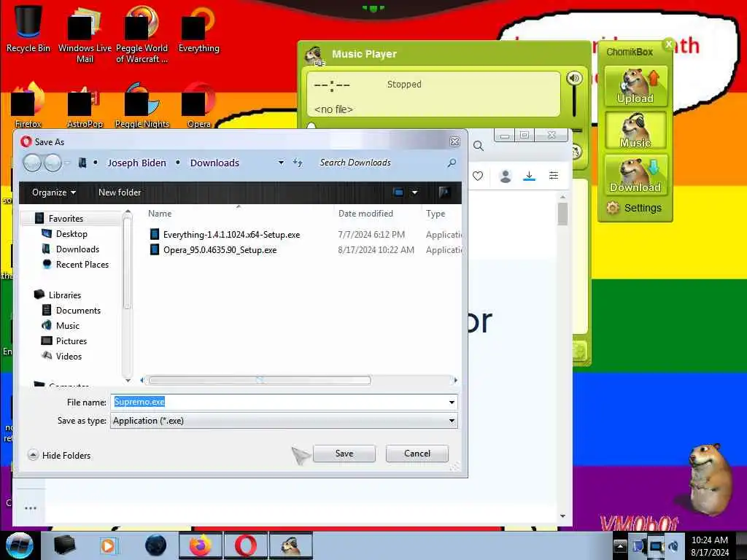Open AstroPop desktop shortcut

point(85,106)
